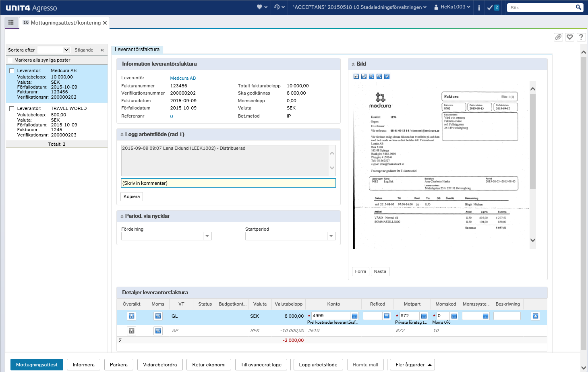The image size is (588, 372).
Task: Open the Medcura AB supplier link
Action: [x=183, y=78]
